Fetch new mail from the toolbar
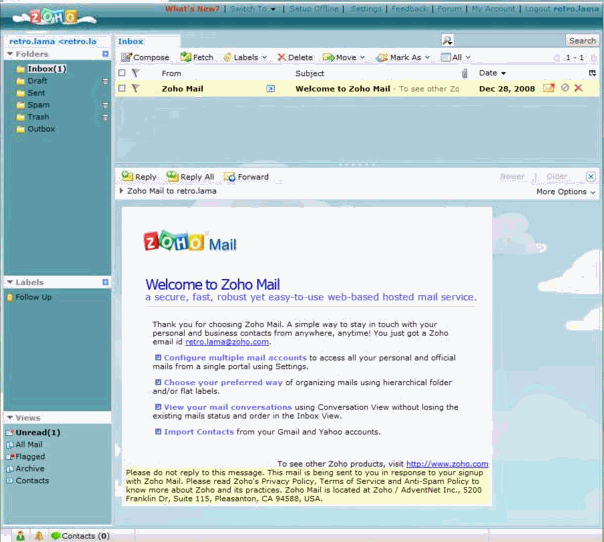Viewport: 604px width, 542px height. click(196, 57)
